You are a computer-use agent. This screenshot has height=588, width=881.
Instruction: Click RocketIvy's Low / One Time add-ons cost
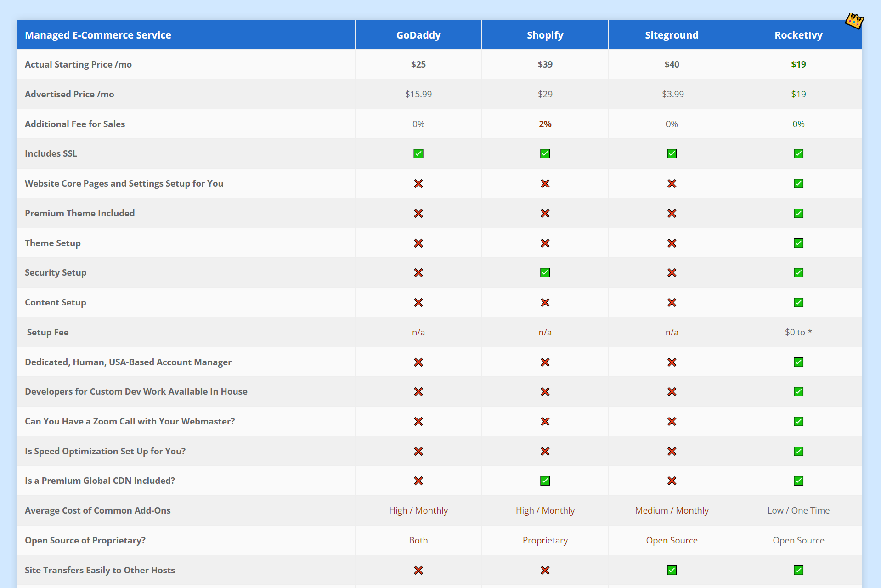click(x=798, y=510)
